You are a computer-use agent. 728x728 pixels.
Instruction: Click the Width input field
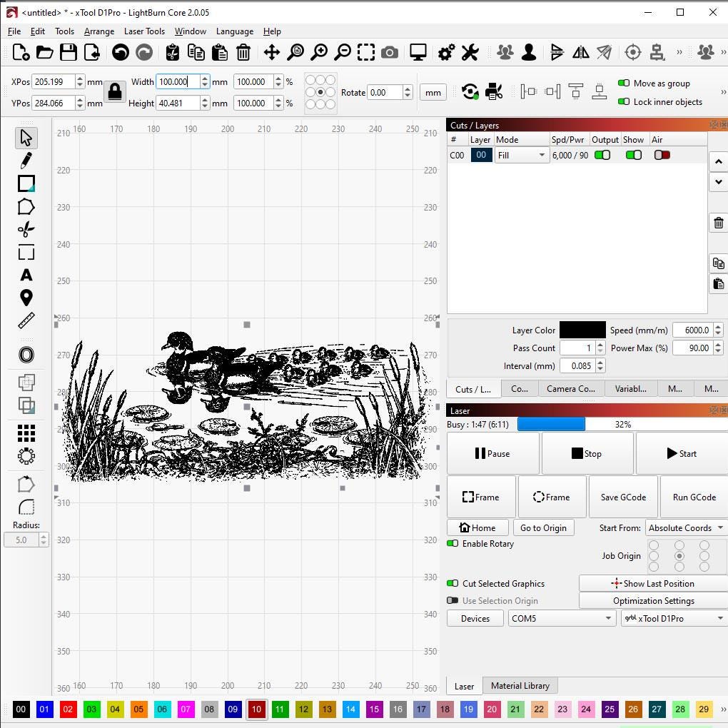coord(178,81)
